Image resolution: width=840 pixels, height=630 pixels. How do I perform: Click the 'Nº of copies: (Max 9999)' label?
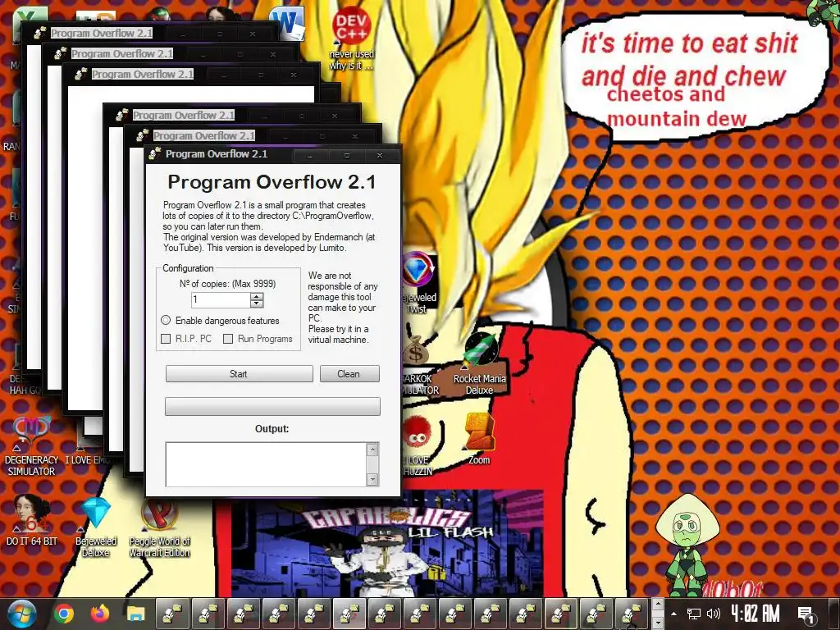click(228, 283)
